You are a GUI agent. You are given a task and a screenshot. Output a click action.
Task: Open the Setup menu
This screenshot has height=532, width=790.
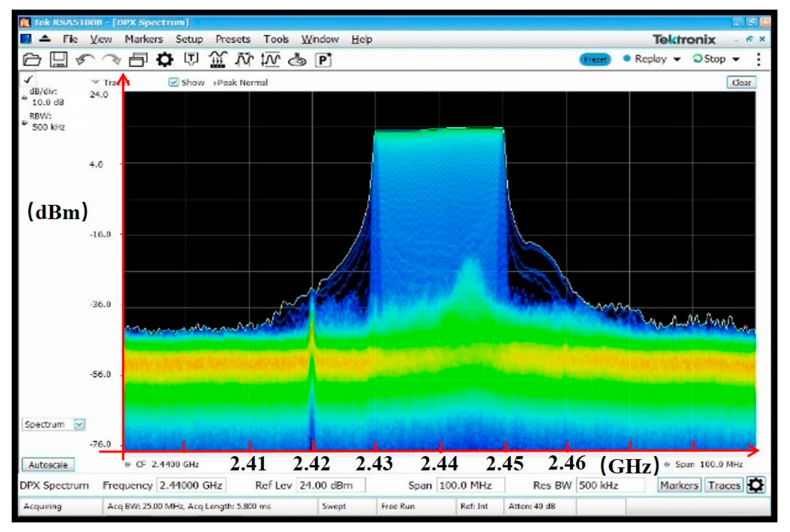click(189, 39)
